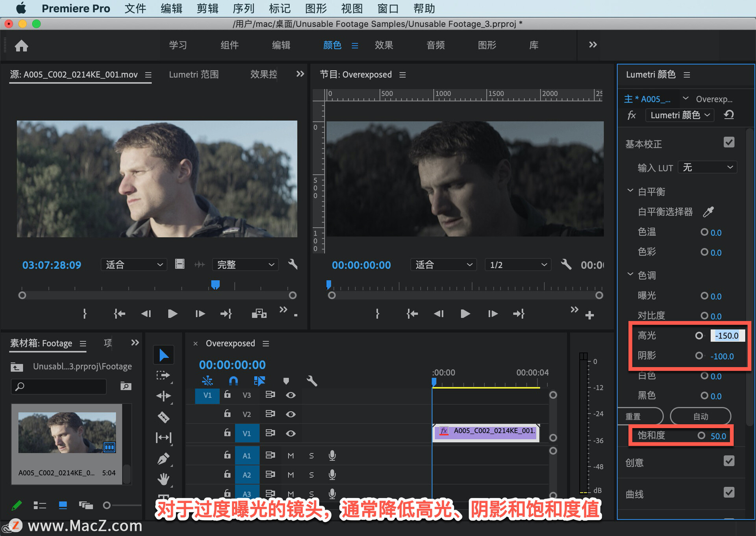Open the 1/2 playback resolution dropdown
The image size is (756, 536).
(x=517, y=265)
